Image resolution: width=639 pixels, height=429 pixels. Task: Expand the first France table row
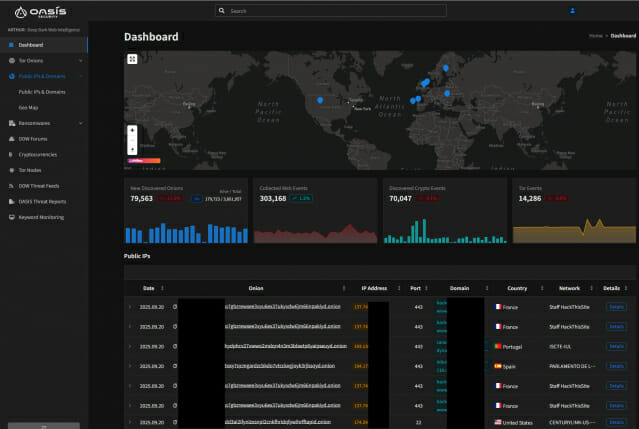click(130, 307)
